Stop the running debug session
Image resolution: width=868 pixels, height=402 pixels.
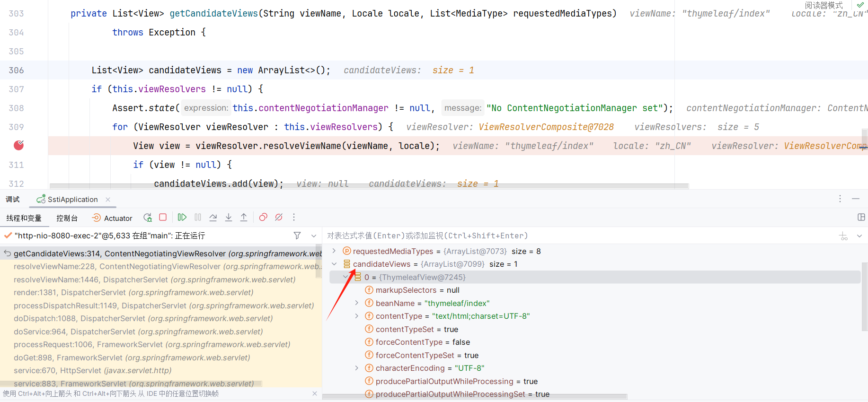[x=163, y=218]
